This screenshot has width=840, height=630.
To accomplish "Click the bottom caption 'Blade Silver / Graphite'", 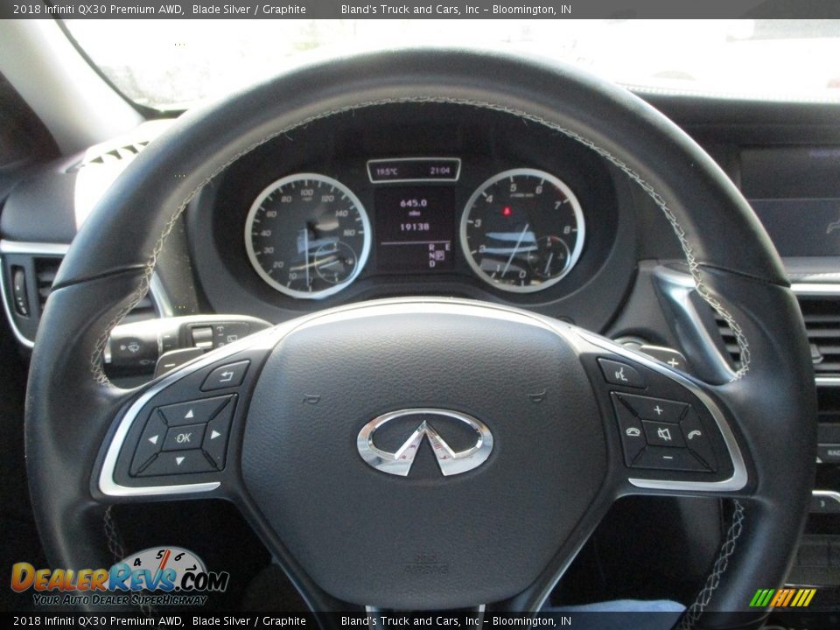I will point(249,621).
